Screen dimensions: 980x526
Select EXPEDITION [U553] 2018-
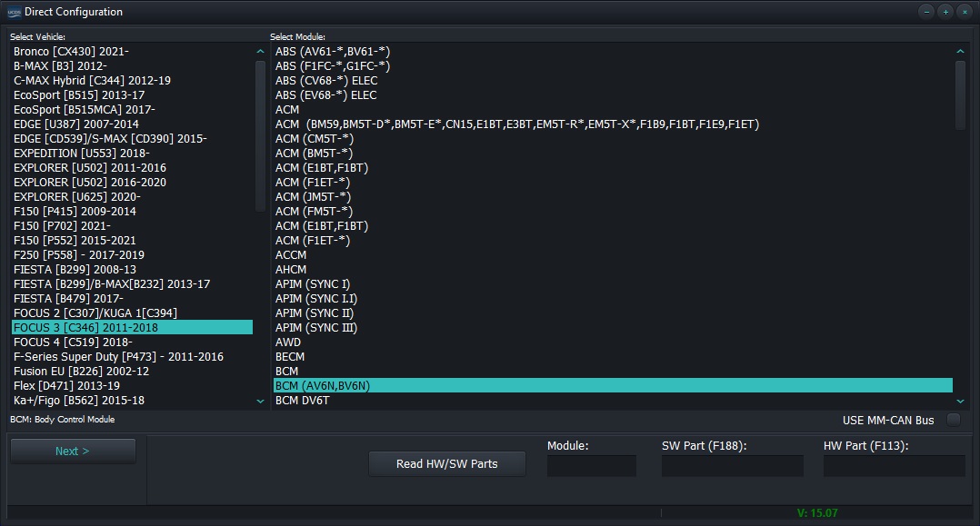click(133, 153)
